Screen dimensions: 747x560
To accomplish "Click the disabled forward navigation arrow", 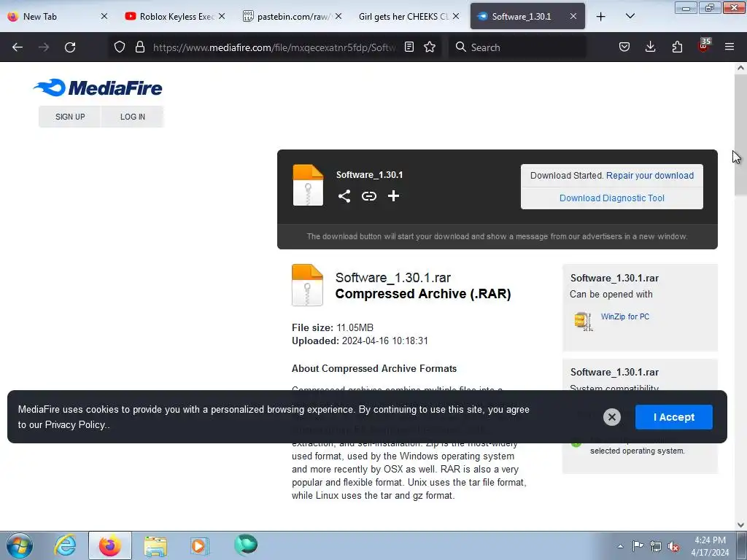I will pos(44,47).
